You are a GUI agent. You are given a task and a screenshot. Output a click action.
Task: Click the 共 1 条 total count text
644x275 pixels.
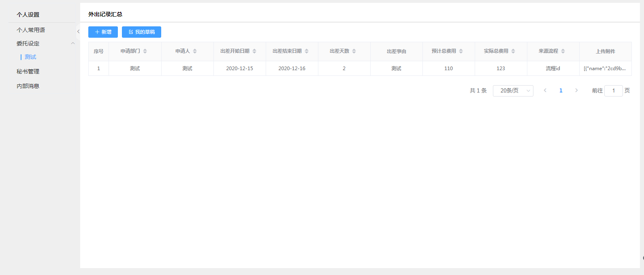click(x=478, y=90)
